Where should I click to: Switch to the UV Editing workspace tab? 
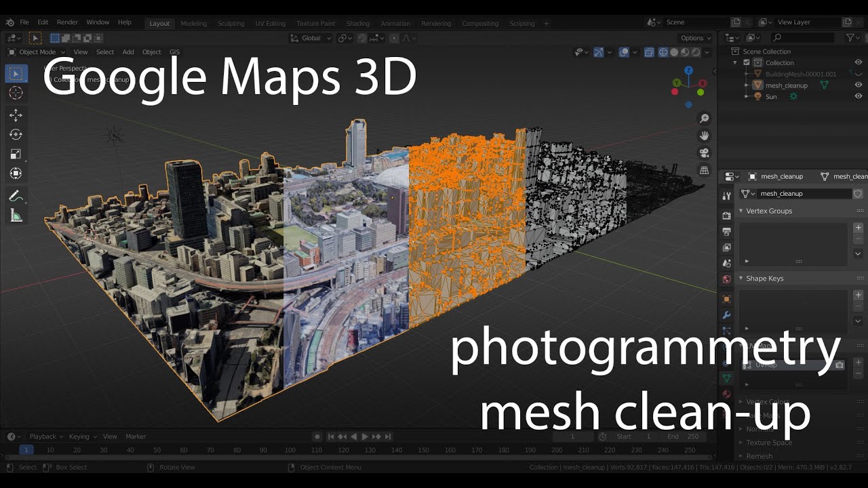click(270, 23)
